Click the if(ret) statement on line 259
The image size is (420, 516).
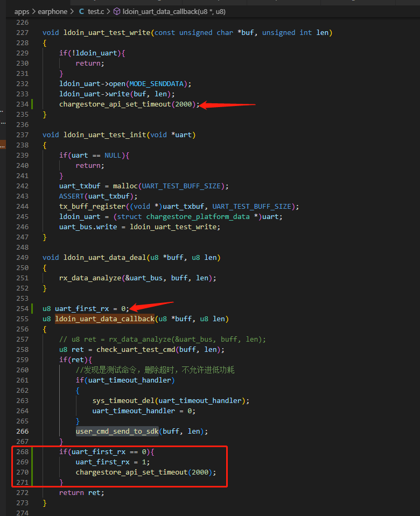(x=75, y=359)
